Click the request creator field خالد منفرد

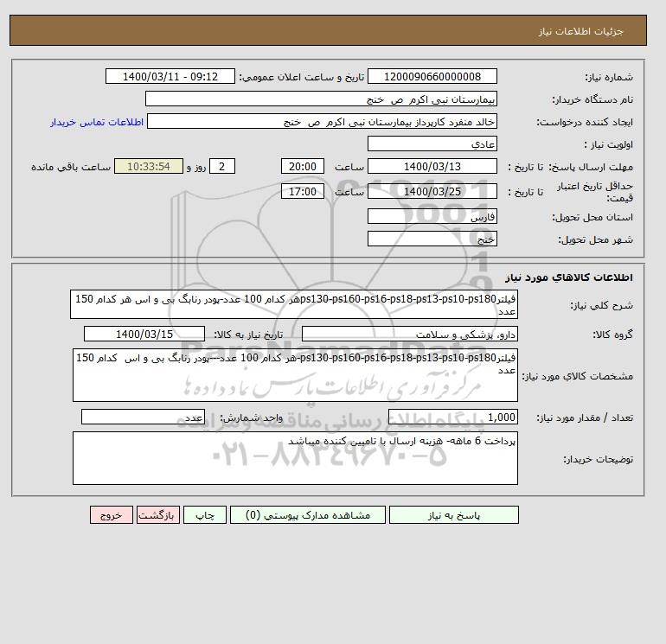[322, 121]
